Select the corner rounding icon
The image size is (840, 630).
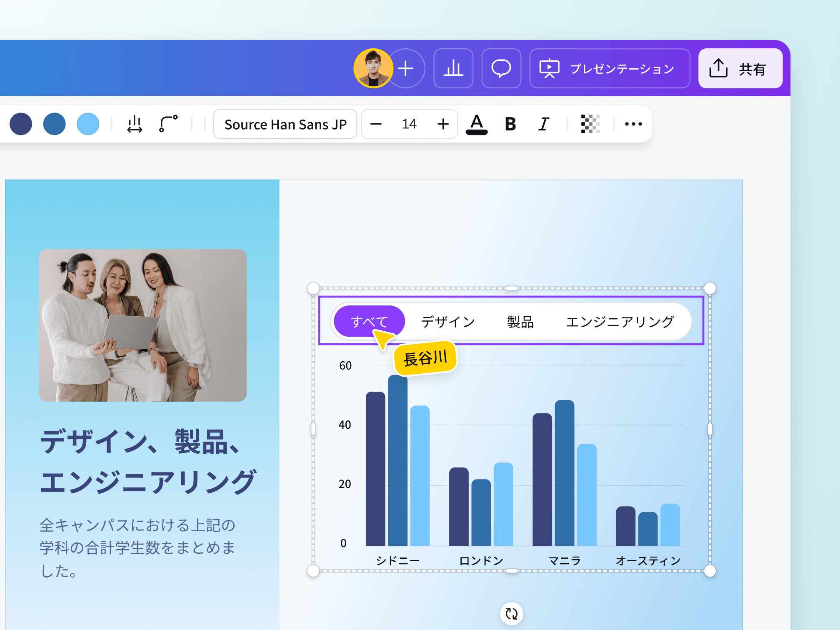[x=168, y=124]
